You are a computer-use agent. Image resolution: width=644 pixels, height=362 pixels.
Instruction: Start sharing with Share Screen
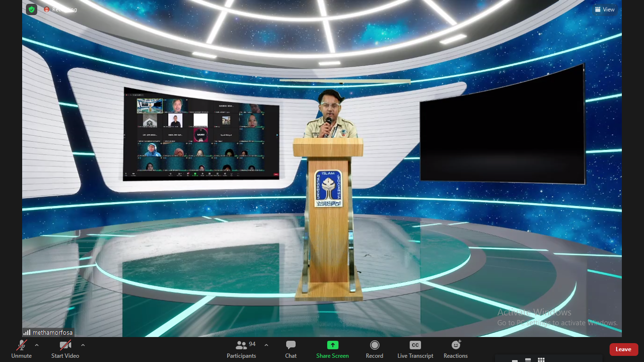click(332, 349)
